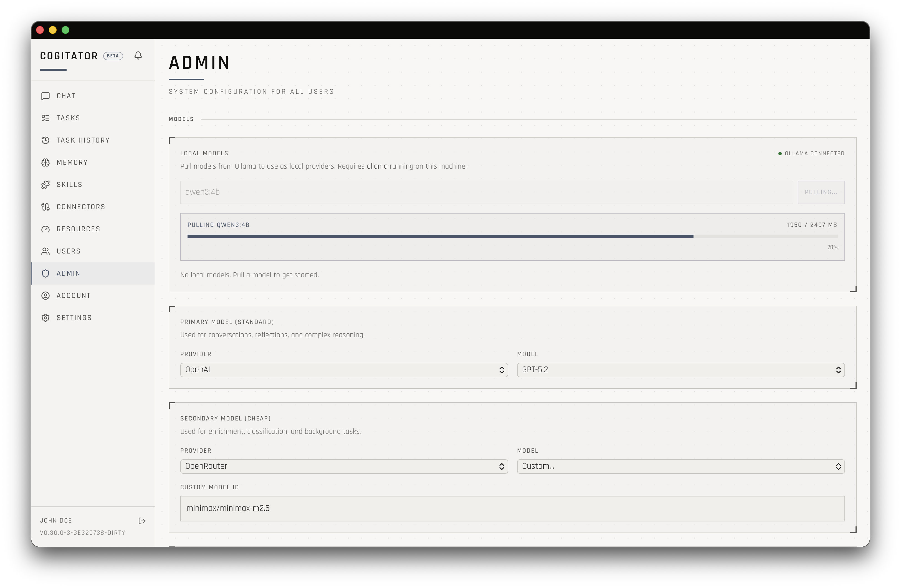Screen dimensions: 901x588
Task: Click the Tasks checklist icon
Action: pos(45,118)
